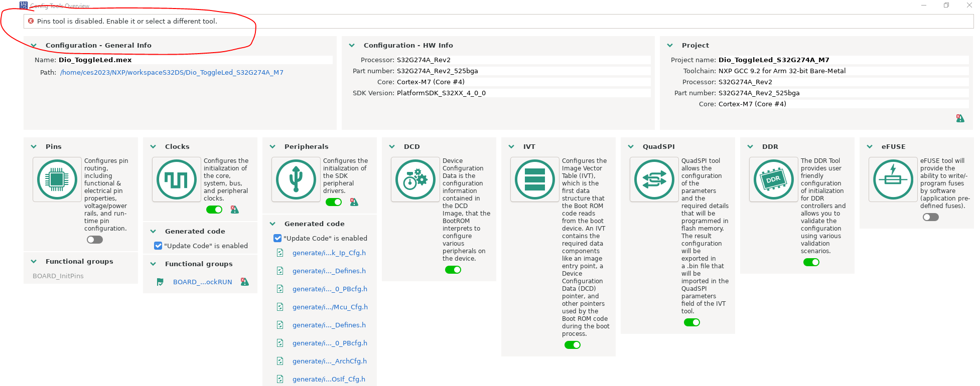Open the Pins tool chip icon

(57, 179)
